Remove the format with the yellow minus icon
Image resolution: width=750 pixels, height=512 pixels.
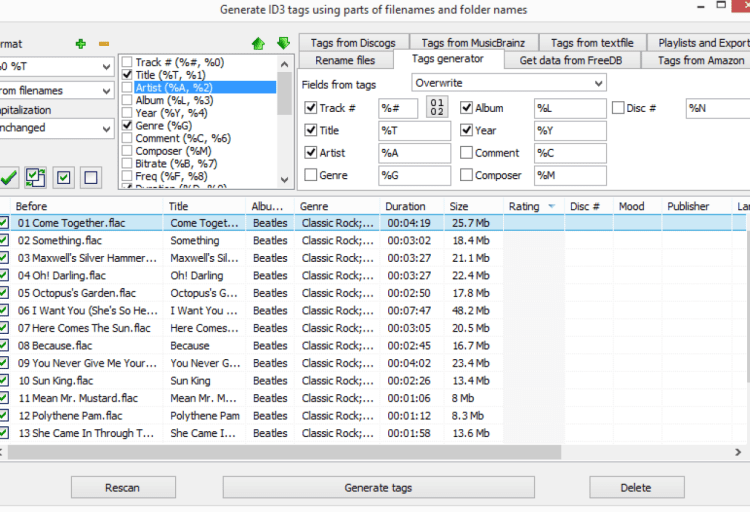pyautogui.click(x=104, y=44)
